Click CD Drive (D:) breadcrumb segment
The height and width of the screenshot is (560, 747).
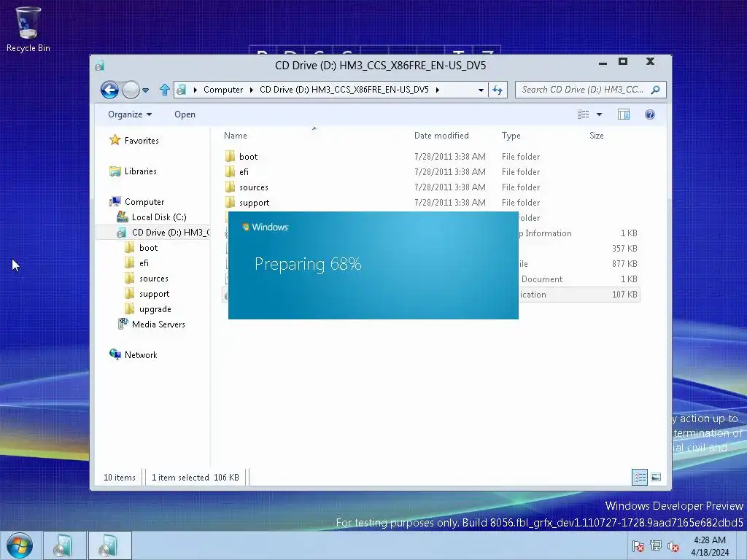click(x=344, y=90)
